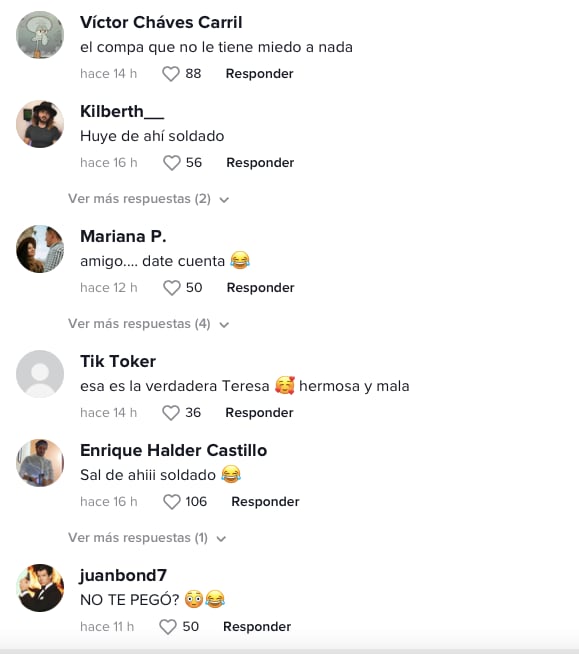The width and height of the screenshot is (579, 654).
Task: Visit Enrique Halder Castillo's profile name
Action: [x=174, y=450]
